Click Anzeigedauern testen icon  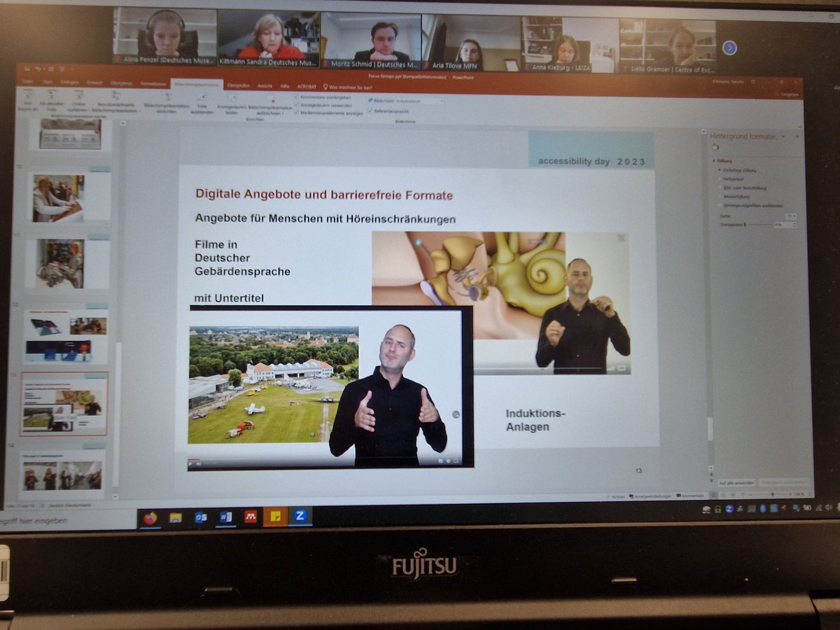click(x=233, y=99)
